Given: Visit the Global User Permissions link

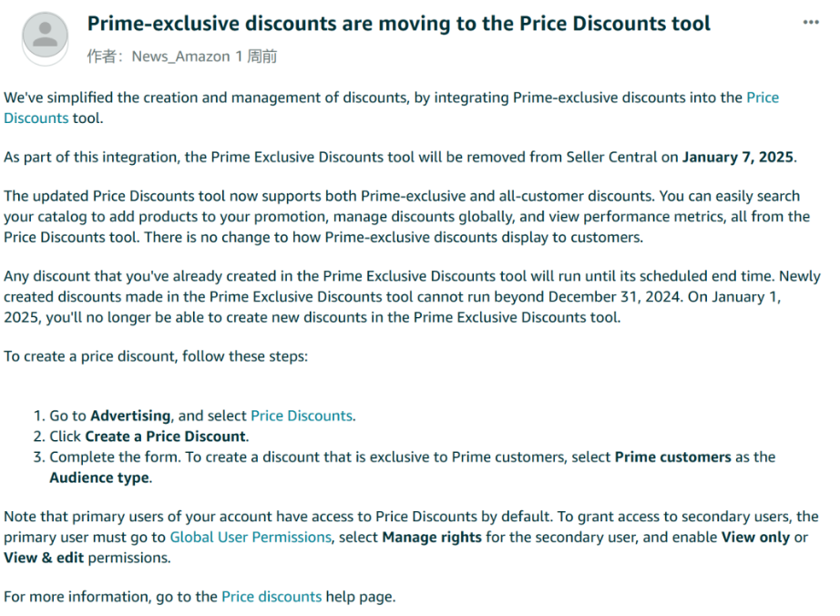Looking at the screenshot, I should coord(251,538).
